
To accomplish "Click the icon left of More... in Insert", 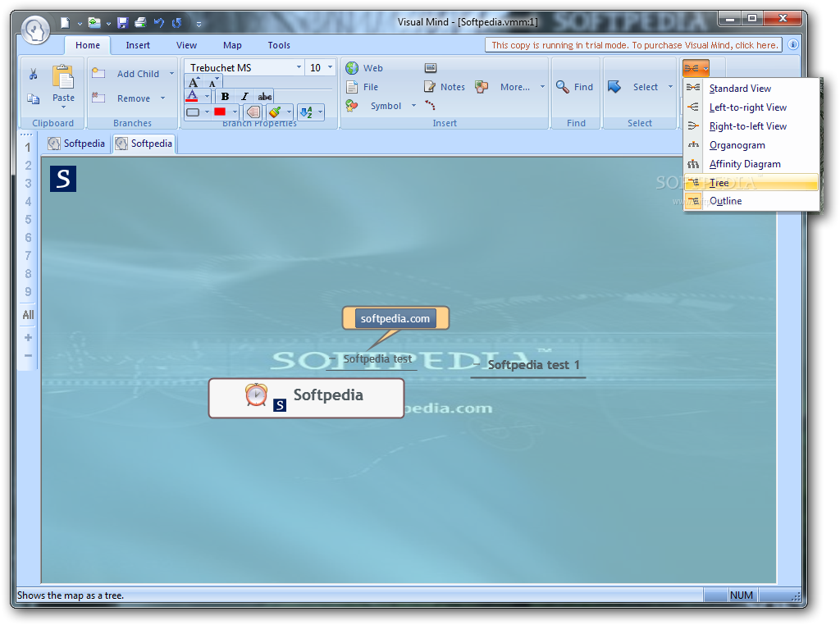I will pos(482,87).
